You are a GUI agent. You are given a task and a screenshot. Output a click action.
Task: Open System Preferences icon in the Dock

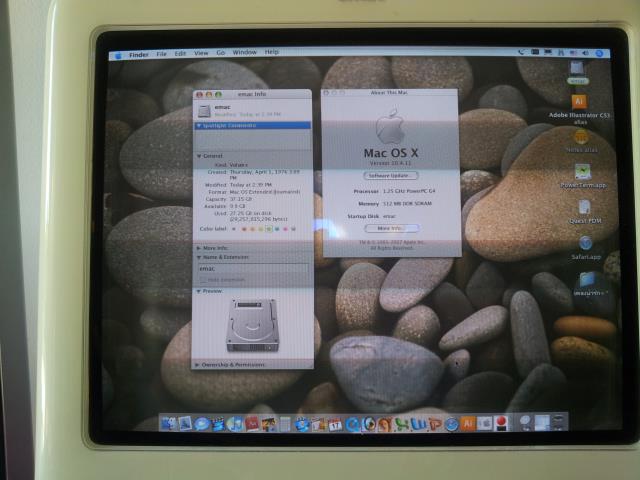click(x=485, y=424)
